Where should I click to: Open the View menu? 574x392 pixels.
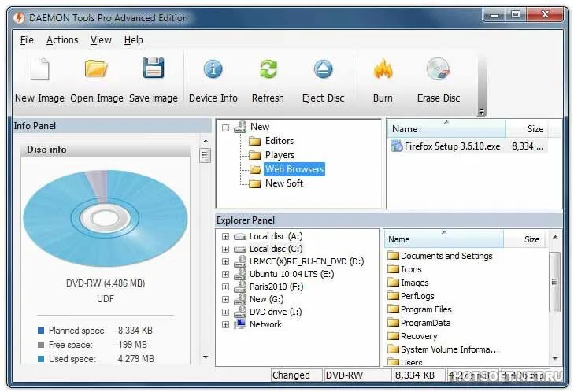101,40
